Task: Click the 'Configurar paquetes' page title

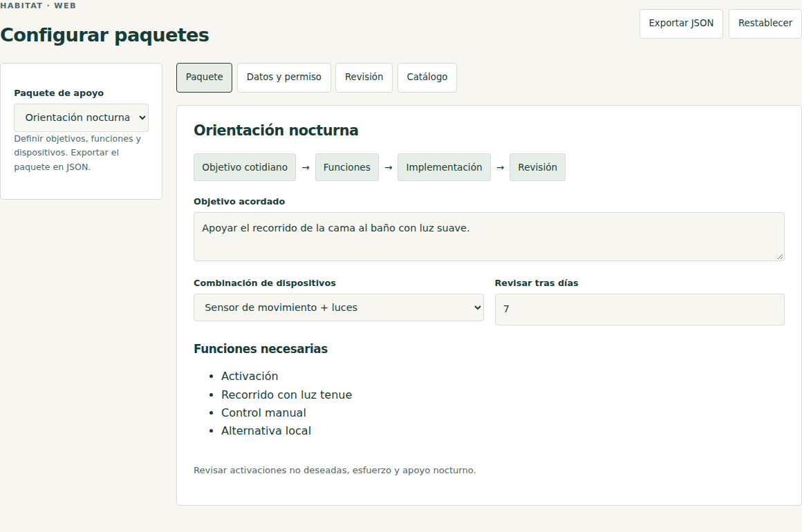Action: (x=105, y=35)
